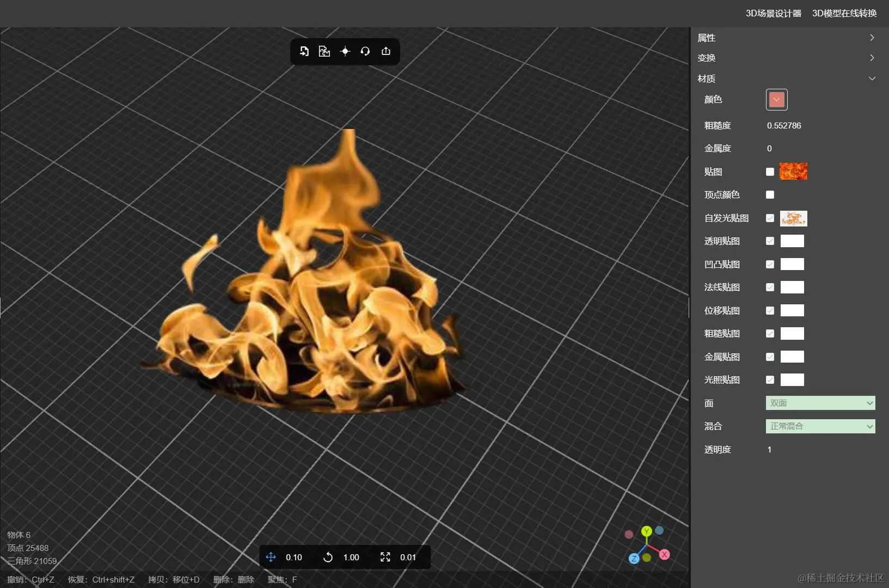Click the export share icon
Image resolution: width=889 pixels, height=588 pixels.
point(386,51)
